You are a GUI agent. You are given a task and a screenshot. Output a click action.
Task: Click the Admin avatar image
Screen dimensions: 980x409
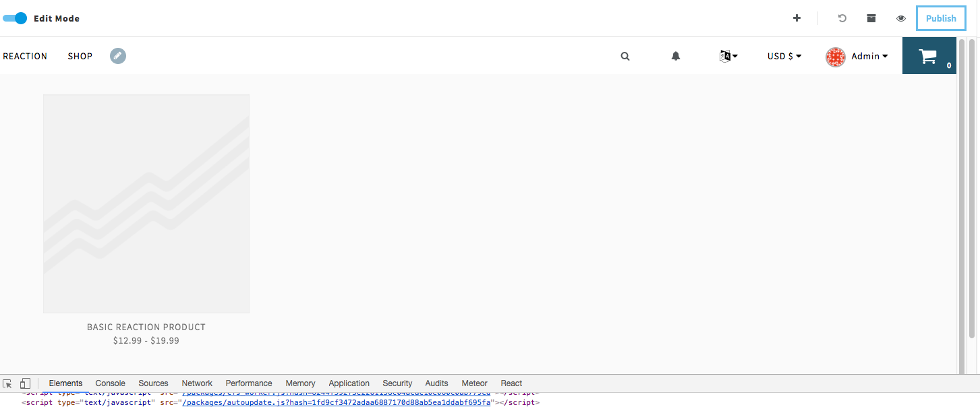[x=836, y=57]
